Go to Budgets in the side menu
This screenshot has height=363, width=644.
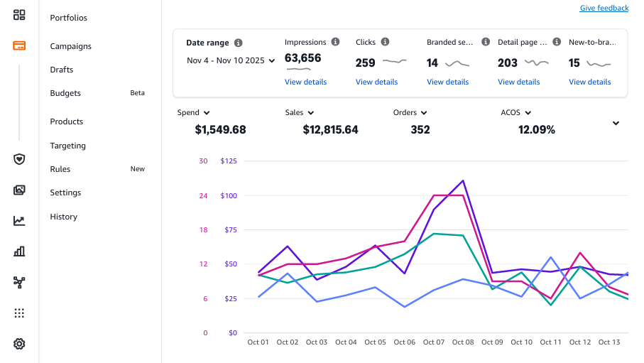pyautogui.click(x=65, y=93)
